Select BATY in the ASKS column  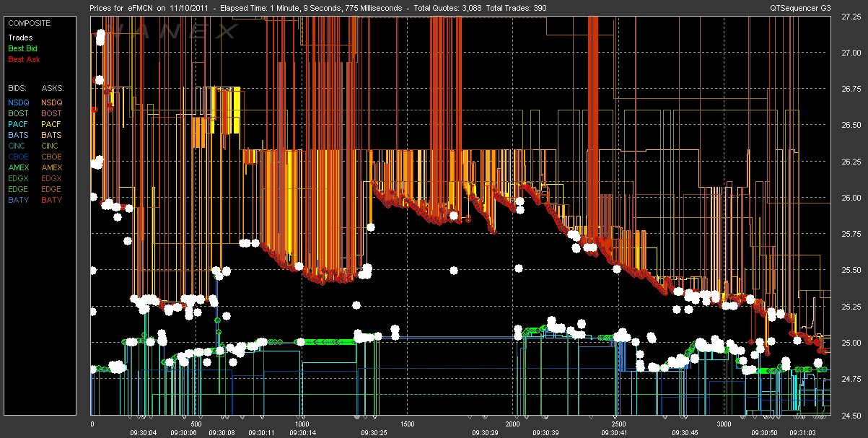point(52,200)
